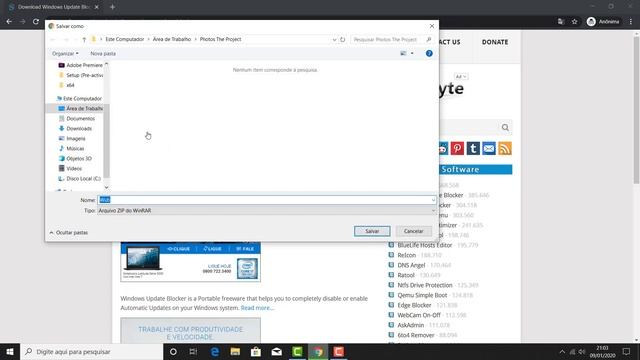This screenshot has width=640, height=360.
Task: Open the x64 folder in sidebar
Action: pos(67,85)
